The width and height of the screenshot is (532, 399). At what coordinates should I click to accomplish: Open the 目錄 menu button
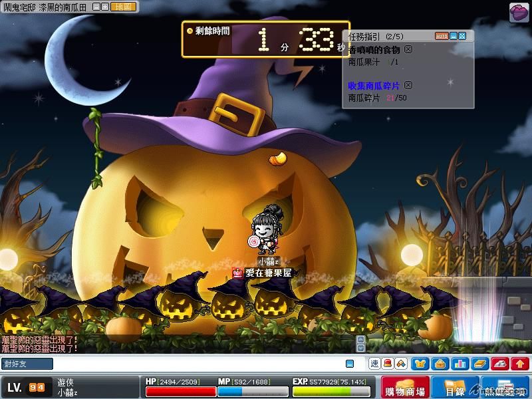(455, 387)
